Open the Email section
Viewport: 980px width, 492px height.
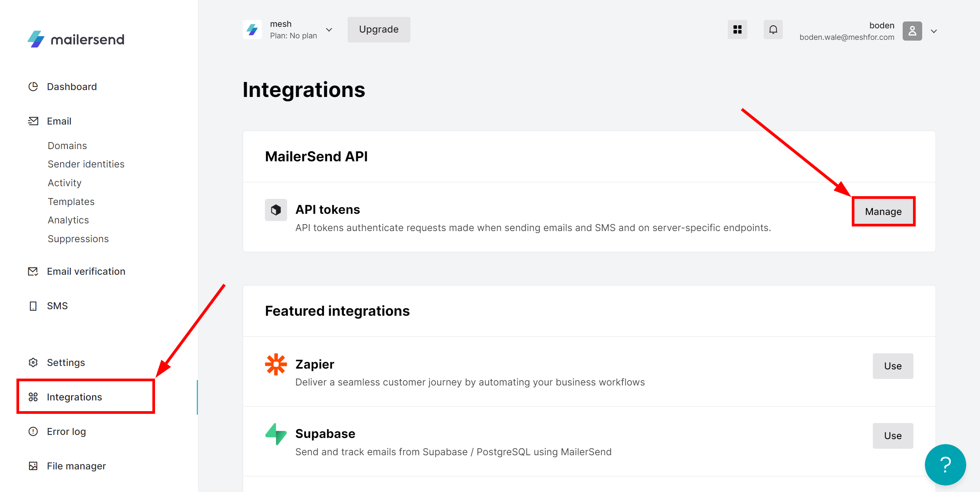click(59, 121)
